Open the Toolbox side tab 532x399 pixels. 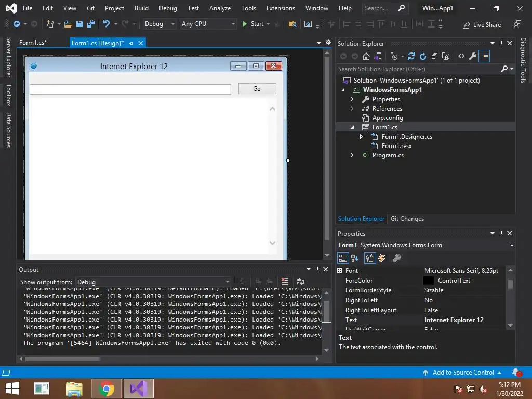pos(9,95)
